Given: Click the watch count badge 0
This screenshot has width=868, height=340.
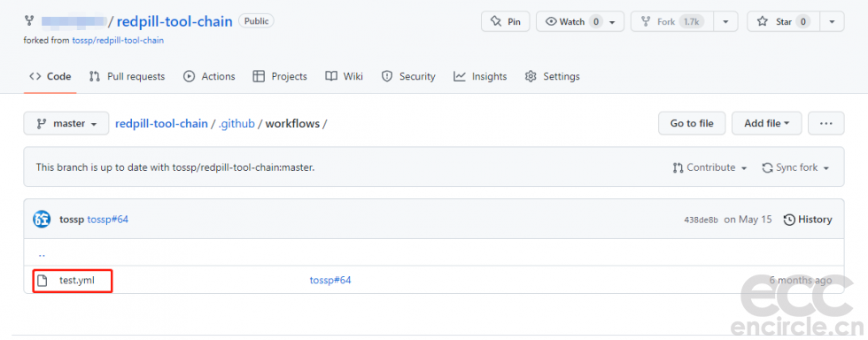Looking at the screenshot, I should tap(595, 21).
